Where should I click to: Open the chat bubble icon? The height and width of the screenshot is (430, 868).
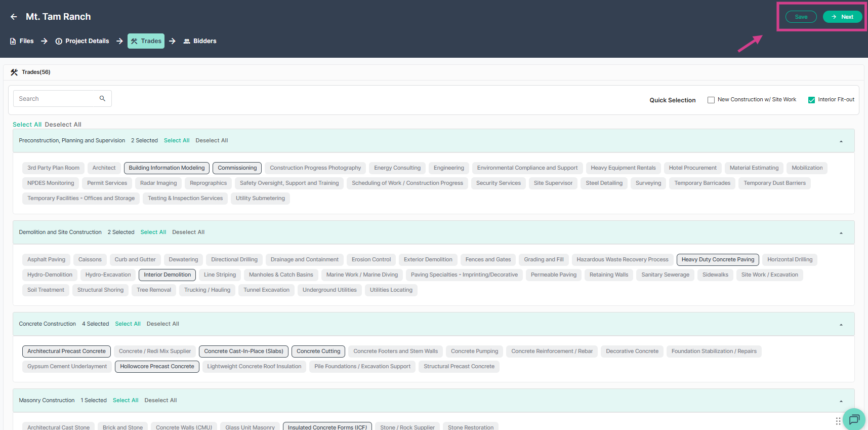click(854, 419)
